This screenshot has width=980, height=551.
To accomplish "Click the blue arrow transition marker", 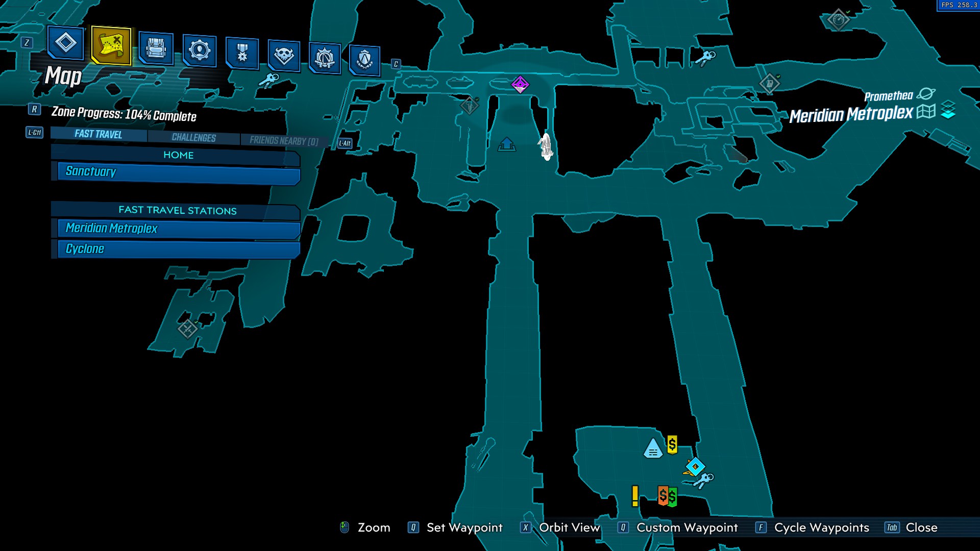I will click(506, 144).
